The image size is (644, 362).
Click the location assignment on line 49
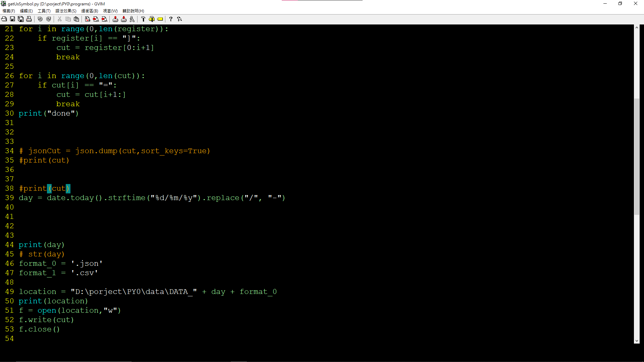coord(148,292)
